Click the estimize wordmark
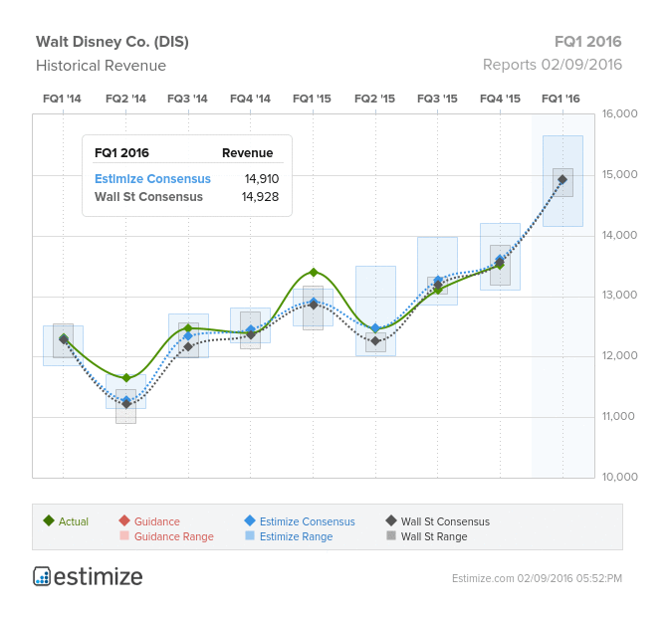 pos(99,577)
